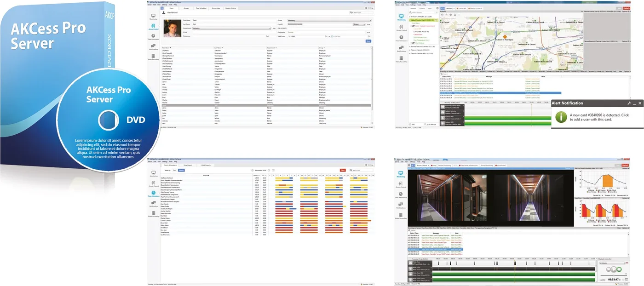Click the left server aisle camera feed

452,197
